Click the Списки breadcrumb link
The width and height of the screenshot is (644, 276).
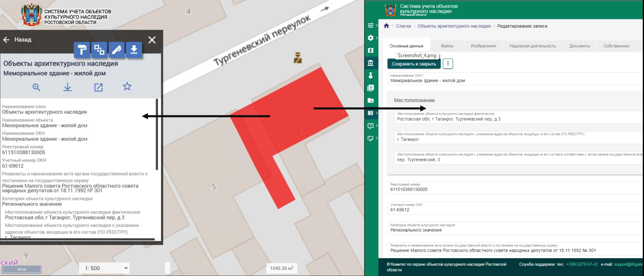tap(404, 26)
